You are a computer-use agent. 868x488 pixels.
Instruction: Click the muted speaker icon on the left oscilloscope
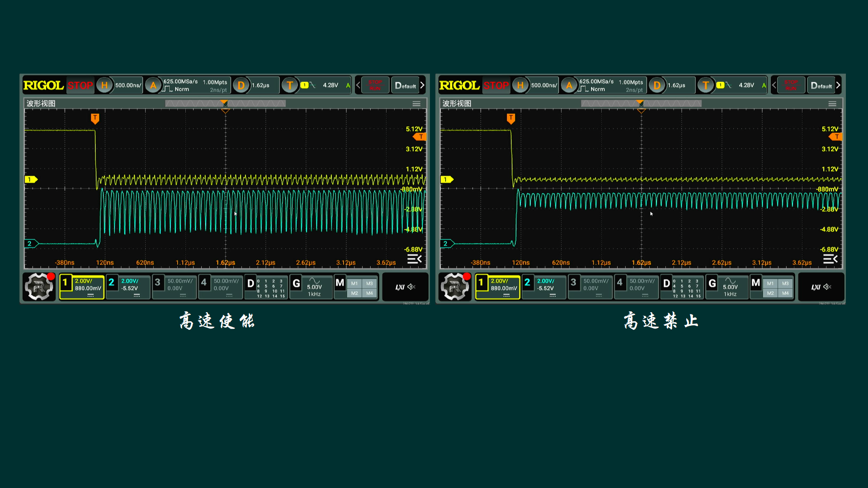(x=411, y=287)
